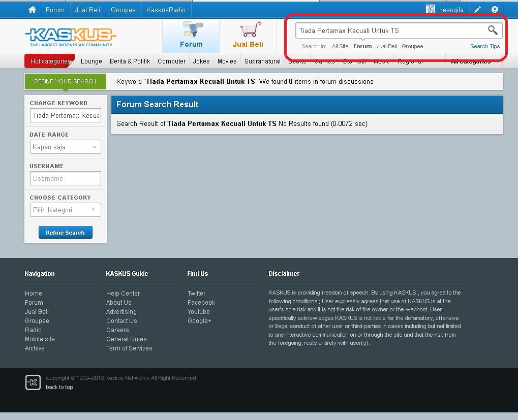Open Forum in footer navigation
Image resolution: width=518 pixels, height=420 pixels.
[x=34, y=303]
